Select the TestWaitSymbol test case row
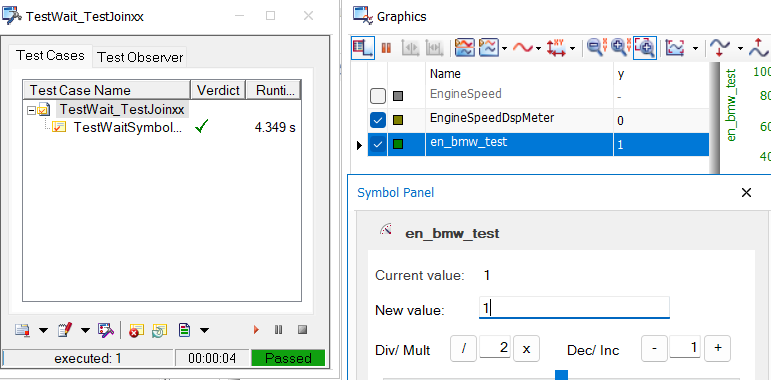 coord(127,127)
